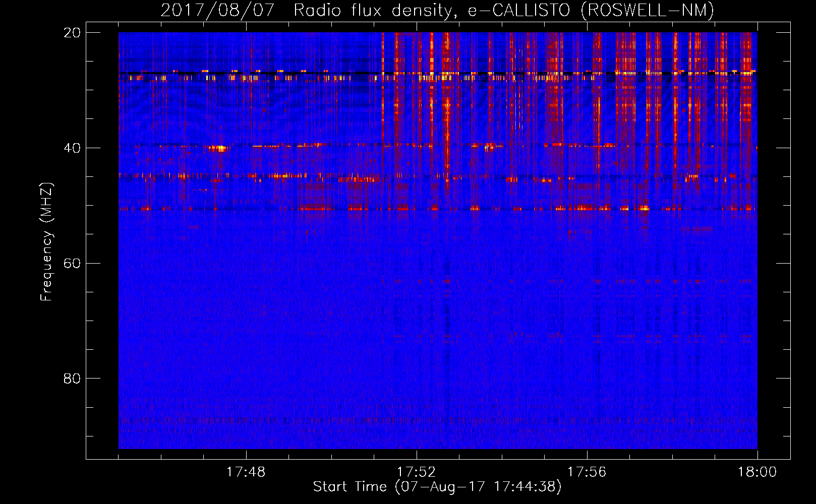Click the plot title 'Radio flux density, e-CALLISTO (ROSWELL-NM)'
This screenshot has height=504, width=816.
(503, 11)
